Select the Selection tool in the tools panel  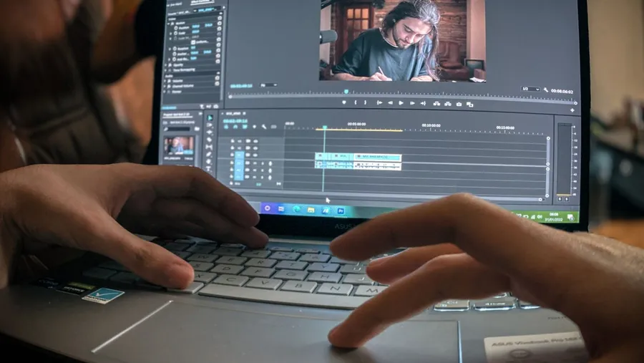coord(209,117)
